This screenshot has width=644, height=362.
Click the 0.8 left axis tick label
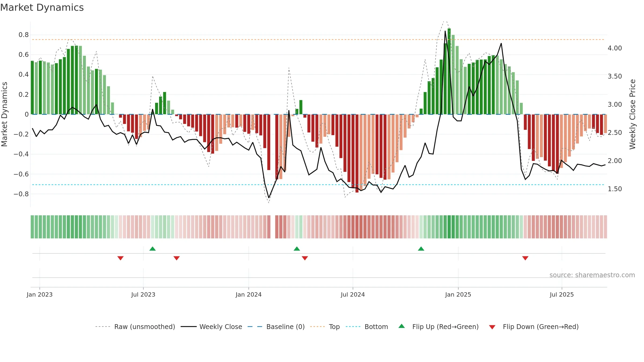(x=24, y=35)
